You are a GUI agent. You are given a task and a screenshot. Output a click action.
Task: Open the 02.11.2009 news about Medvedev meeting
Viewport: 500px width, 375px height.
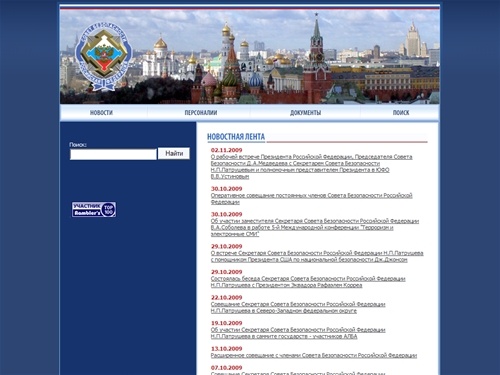click(311, 166)
